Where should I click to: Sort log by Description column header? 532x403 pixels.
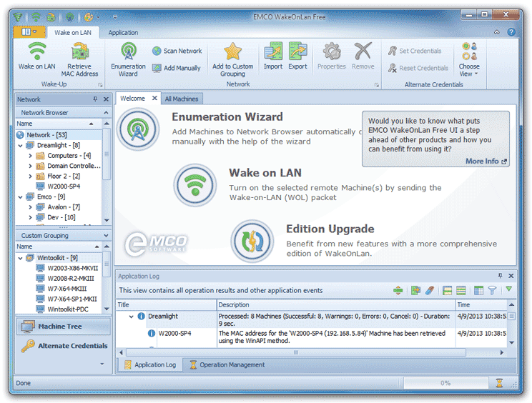point(336,304)
